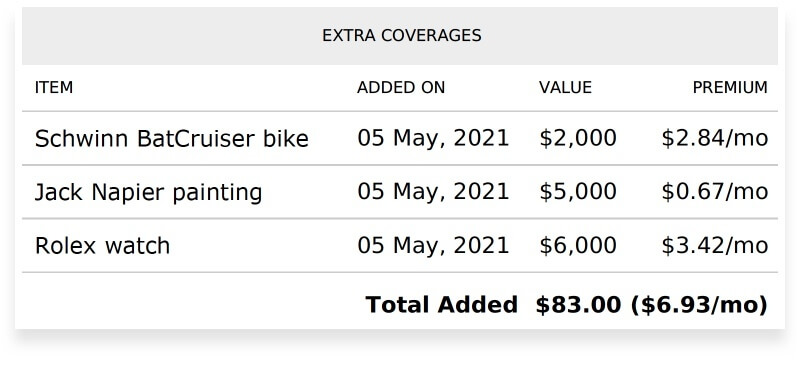Screen dimensions: 800x383
Task: Click the $2.84/mo premium
Action: pyautogui.click(x=714, y=138)
